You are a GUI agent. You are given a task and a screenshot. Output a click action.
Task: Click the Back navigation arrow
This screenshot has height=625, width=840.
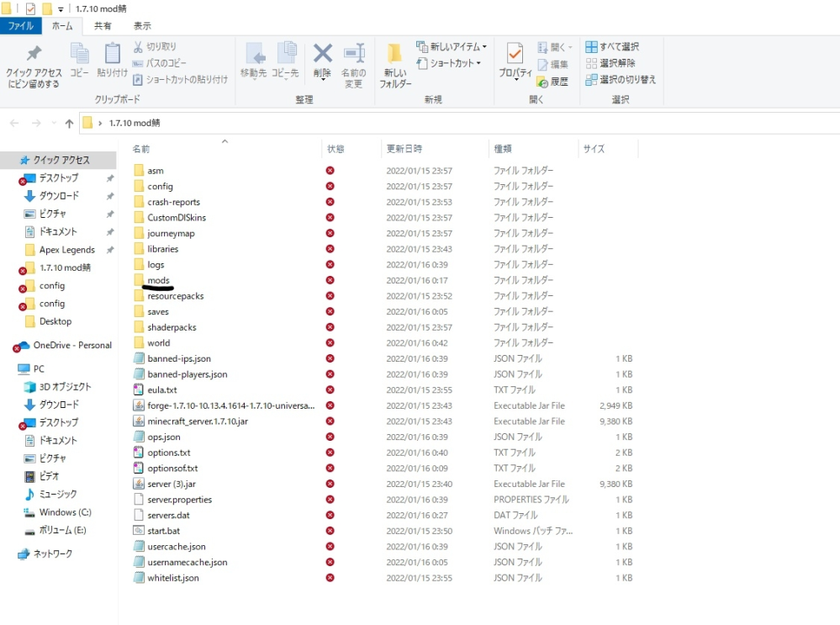point(14,124)
